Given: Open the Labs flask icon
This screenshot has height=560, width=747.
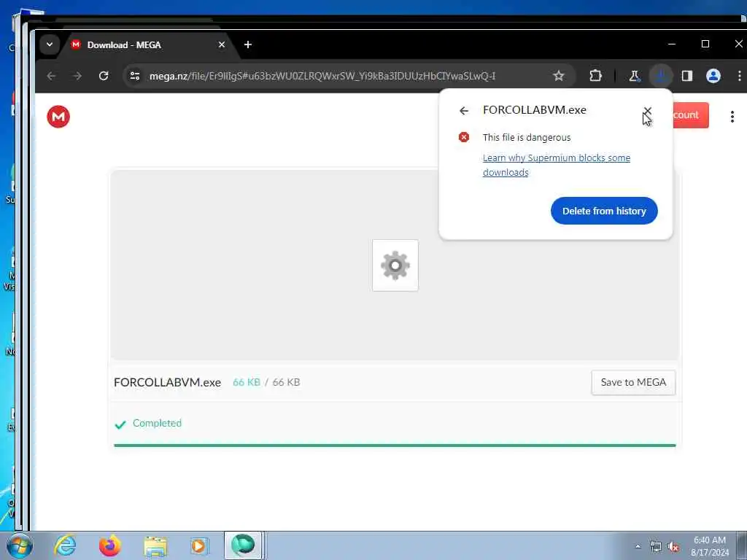Looking at the screenshot, I should tap(634, 76).
